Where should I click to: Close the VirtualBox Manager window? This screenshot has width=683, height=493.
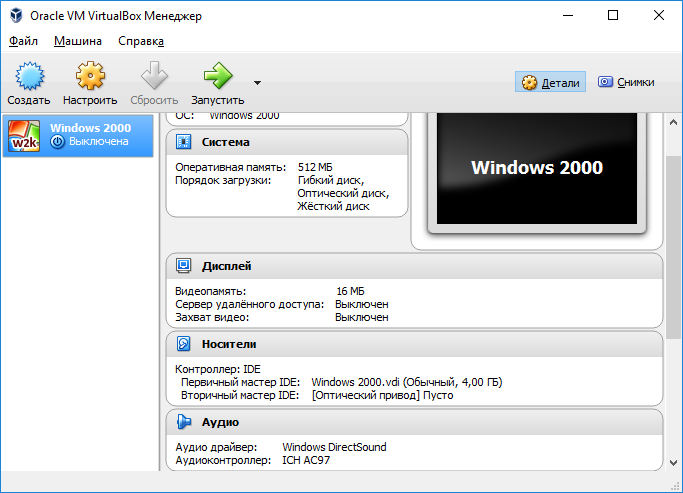(x=659, y=15)
